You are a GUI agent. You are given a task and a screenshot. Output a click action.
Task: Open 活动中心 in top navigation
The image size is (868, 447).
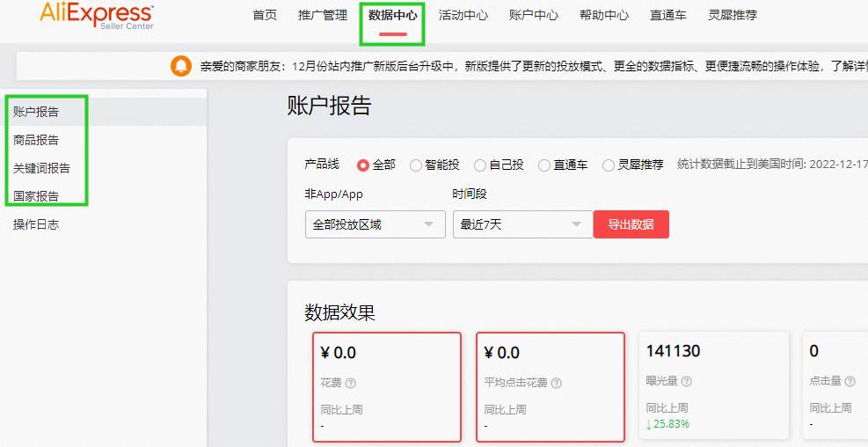[463, 16]
